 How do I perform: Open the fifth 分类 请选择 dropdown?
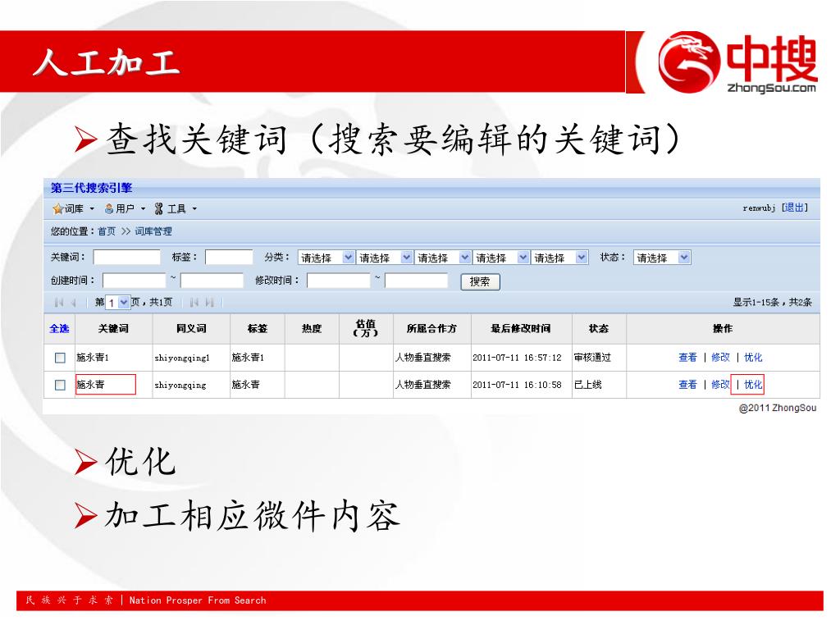click(559, 258)
